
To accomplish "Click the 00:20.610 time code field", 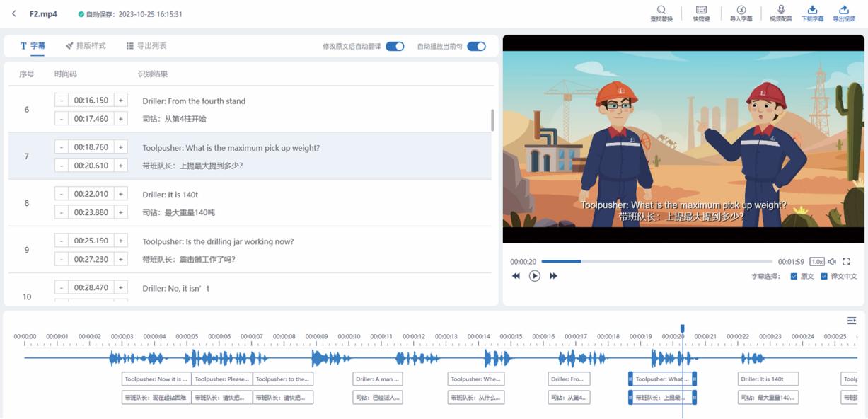I will 91,166.
